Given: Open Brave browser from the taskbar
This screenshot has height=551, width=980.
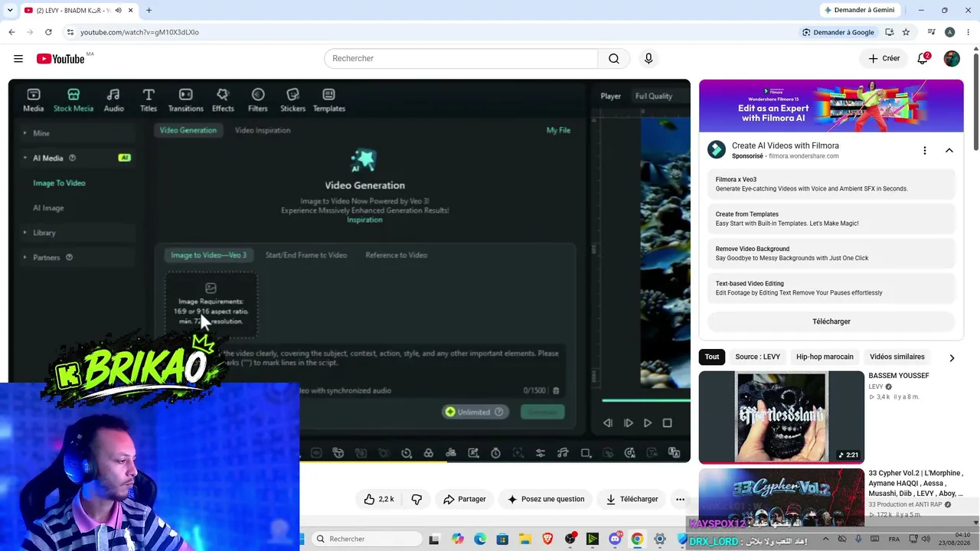Looking at the screenshot, I should click(x=547, y=539).
